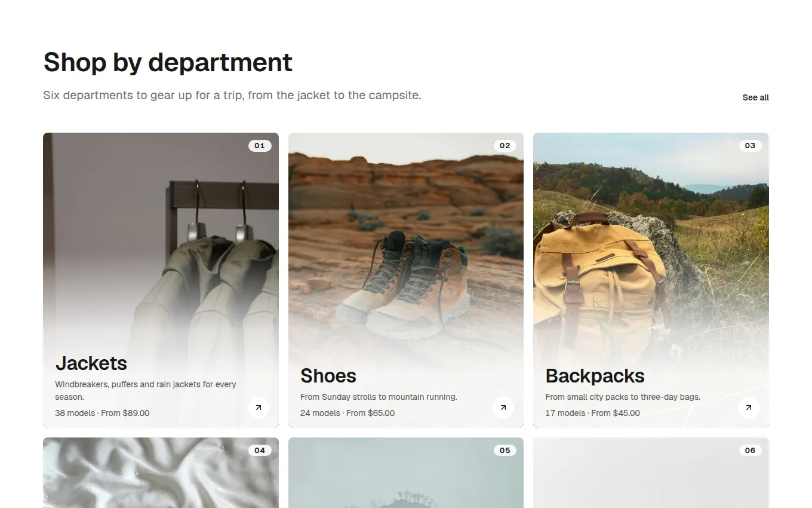The height and width of the screenshot is (508, 812).
Task: Follow the See all link
Action: 755,97
